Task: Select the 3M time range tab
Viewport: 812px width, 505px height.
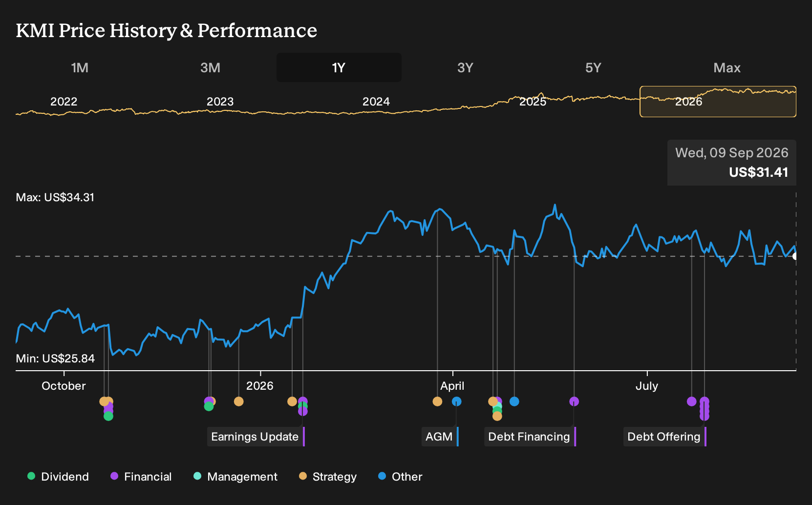Action: (x=210, y=67)
